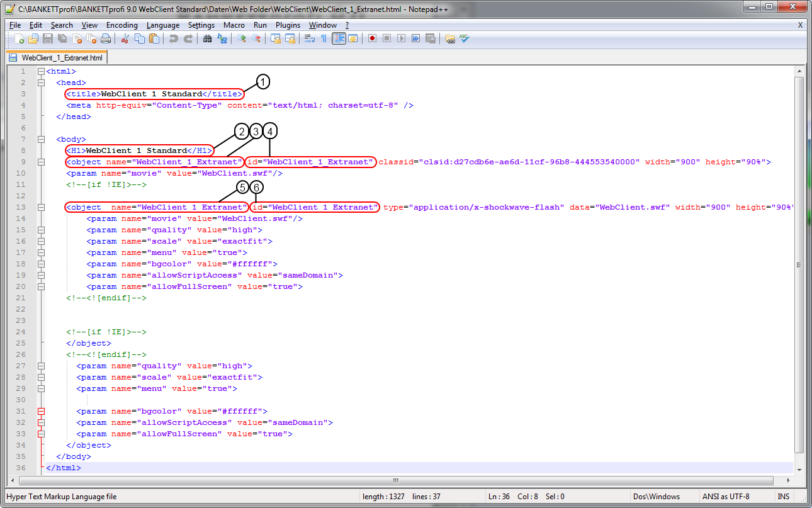Click the New file toolbar icon
The width and height of the screenshot is (812, 508).
19,39
